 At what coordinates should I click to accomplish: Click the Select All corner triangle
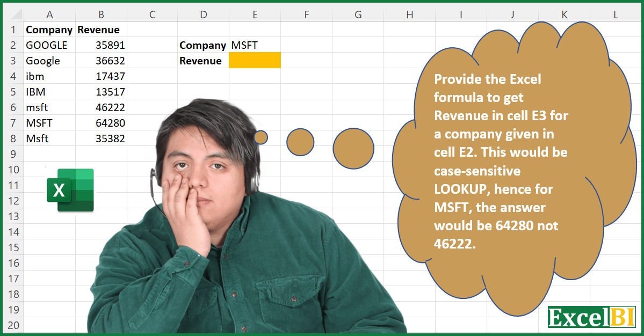point(16,15)
